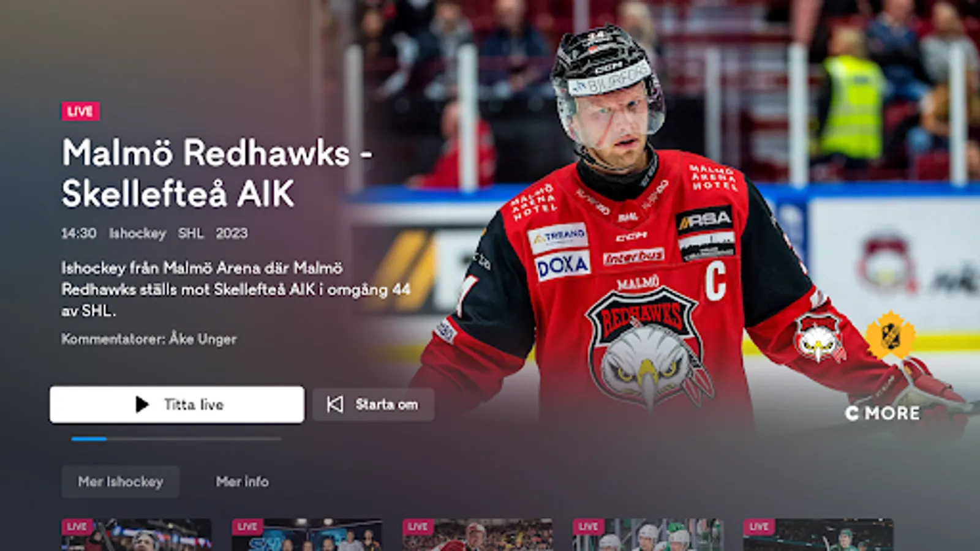Viewport: 980px width, 551px height.
Task: Click the Malmö Redhawks hawk crest beside yellow badge
Action: (x=820, y=337)
